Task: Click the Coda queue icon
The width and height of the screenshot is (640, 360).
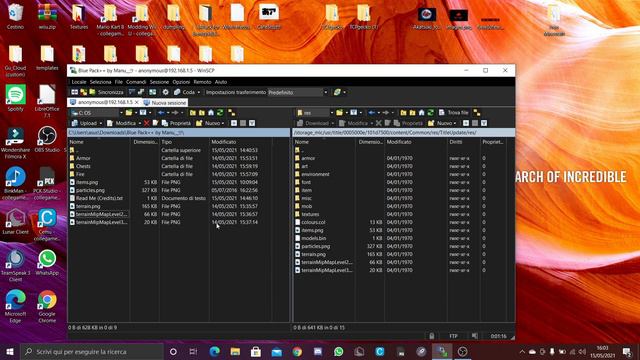Action: point(177,92)
